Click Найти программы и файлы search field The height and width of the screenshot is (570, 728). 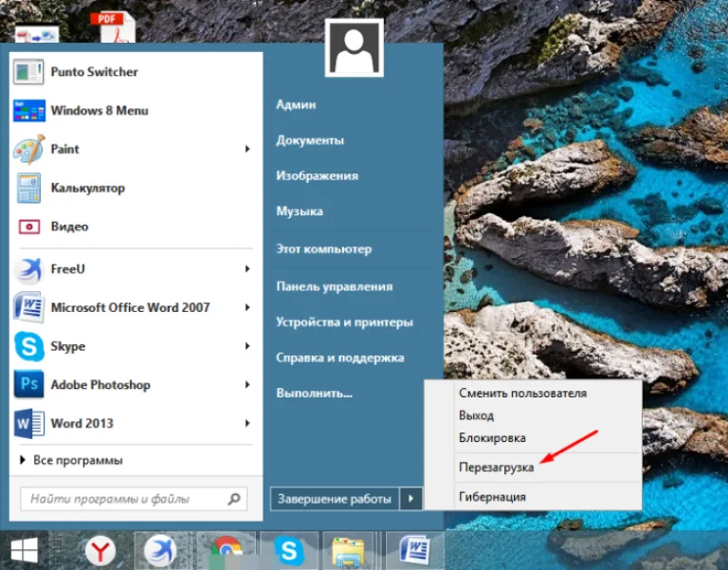tap(134, 499)
